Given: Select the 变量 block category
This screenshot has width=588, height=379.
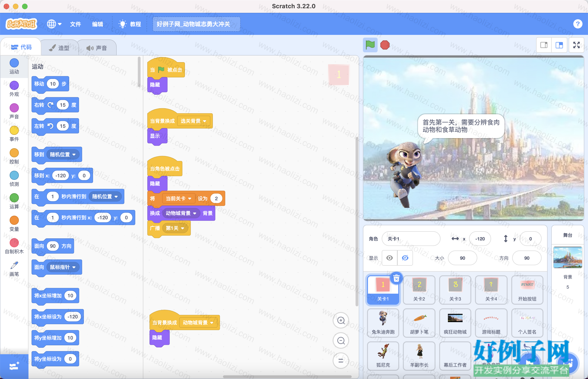Looking at the screenshot, I should tap(14, 224).
